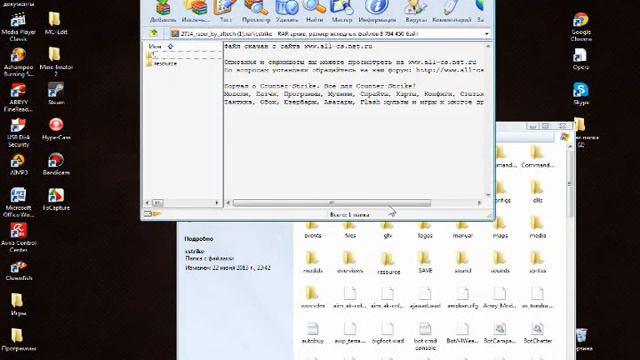Select the manual folder in Explorer
Image resolution: width=640 pixels, height=360 pixels.
point(462,230)
